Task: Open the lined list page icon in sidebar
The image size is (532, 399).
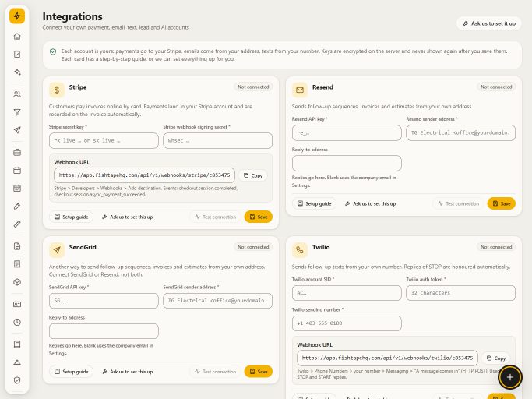Action: (17, 264)
